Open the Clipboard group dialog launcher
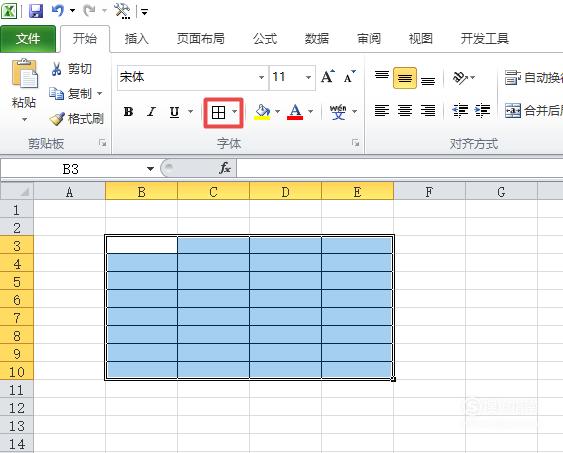This screenshot has width=563, height=453. (103, 143)
